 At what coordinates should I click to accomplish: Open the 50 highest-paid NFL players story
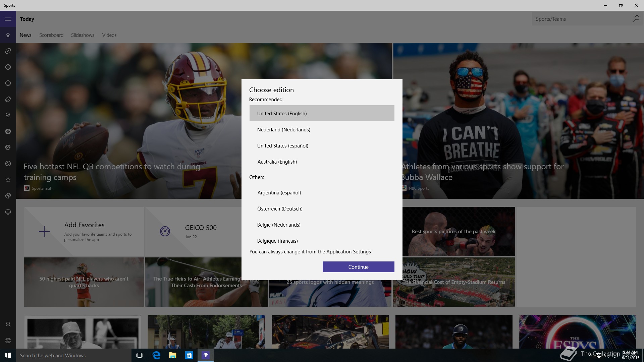pyautogui.click(x=84, y=282)
